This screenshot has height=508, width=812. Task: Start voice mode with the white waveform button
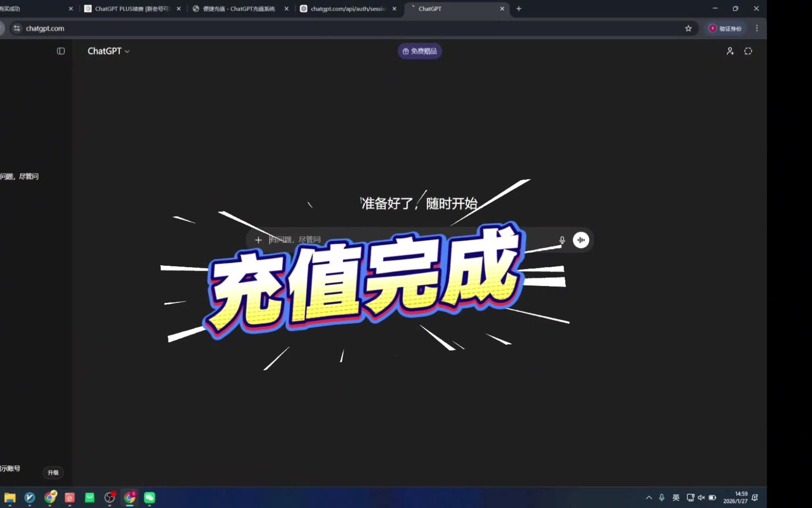pyautogui.click(x=581, y=240)
